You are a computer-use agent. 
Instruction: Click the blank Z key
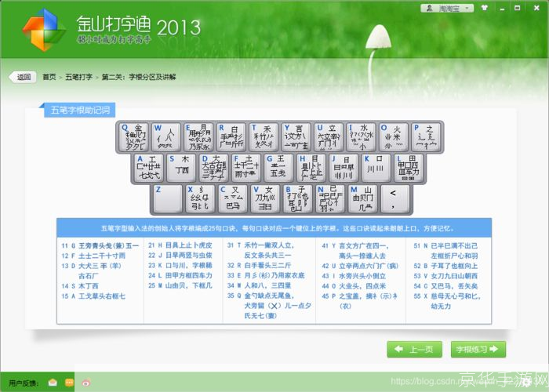[168, 198]
